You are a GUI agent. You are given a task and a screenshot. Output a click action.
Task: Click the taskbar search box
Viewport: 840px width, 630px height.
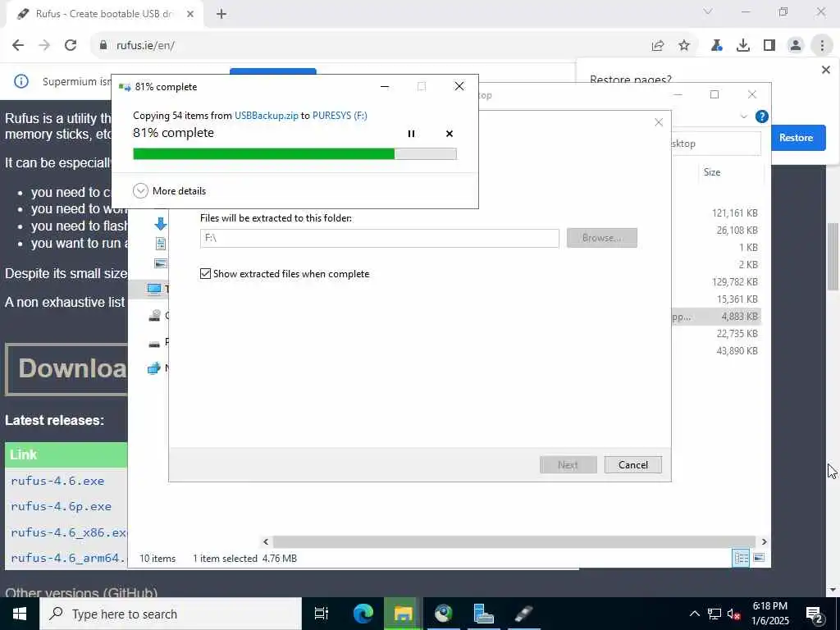171,614
